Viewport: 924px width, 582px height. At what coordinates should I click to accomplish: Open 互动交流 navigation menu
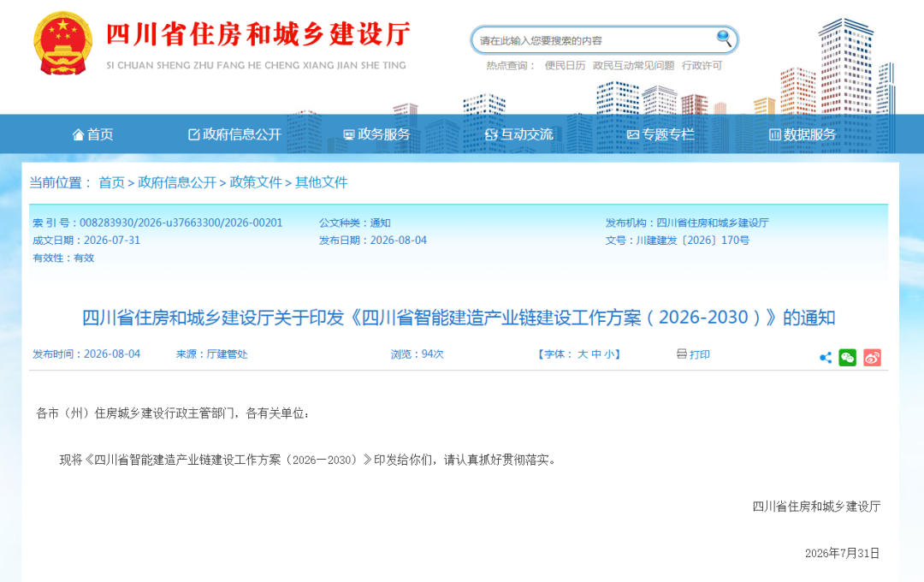pos(519,134)
